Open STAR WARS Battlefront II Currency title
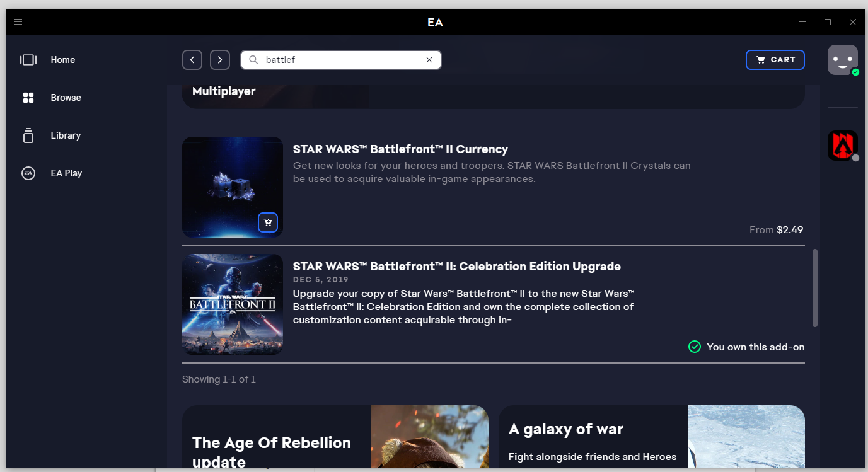Viewport: 868px width, 472px height. click(x=400, y=149)
